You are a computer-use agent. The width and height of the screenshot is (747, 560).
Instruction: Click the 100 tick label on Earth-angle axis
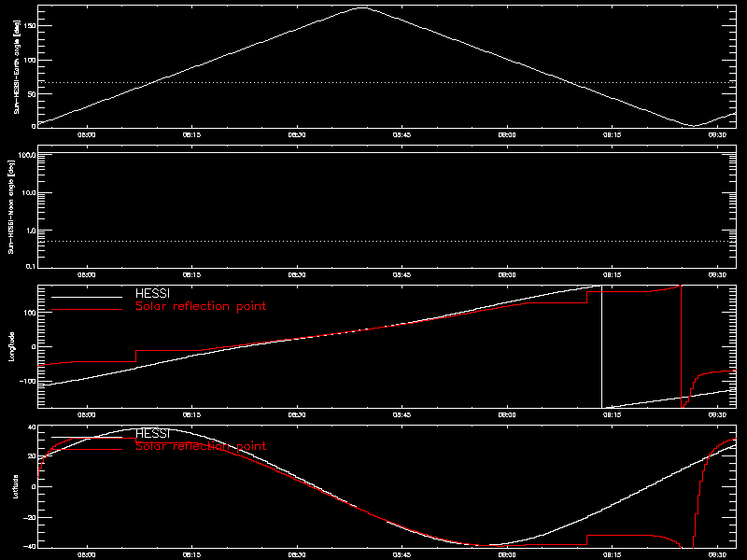pos(30,61)
